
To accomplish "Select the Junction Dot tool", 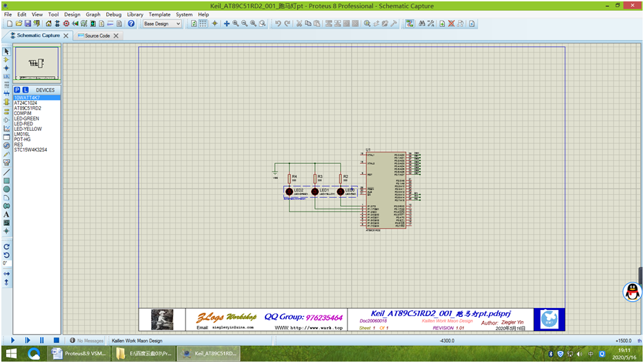I will coord(7,68).
